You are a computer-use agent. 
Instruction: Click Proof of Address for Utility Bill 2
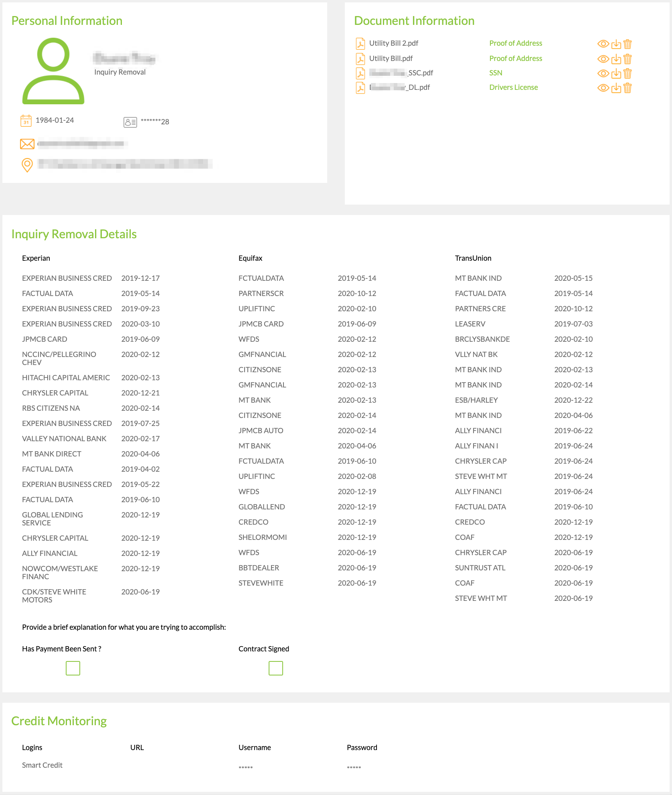tap(516, 43)
